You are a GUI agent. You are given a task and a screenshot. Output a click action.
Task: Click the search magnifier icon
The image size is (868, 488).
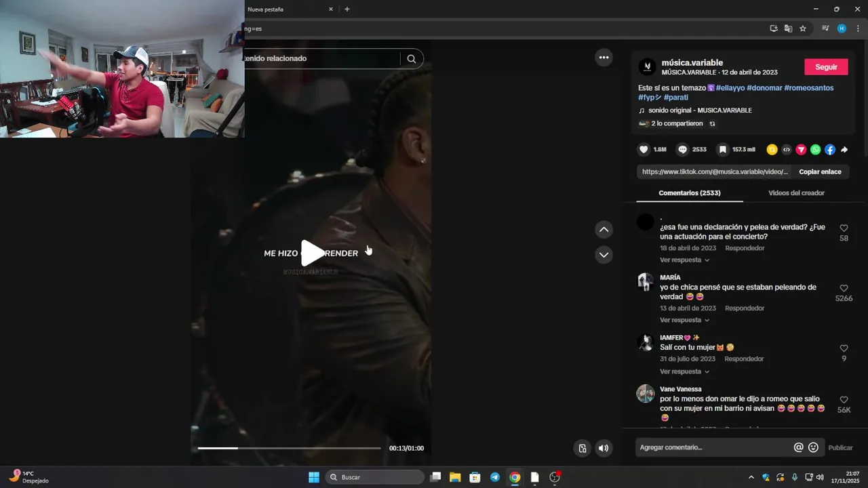point(412,58)
